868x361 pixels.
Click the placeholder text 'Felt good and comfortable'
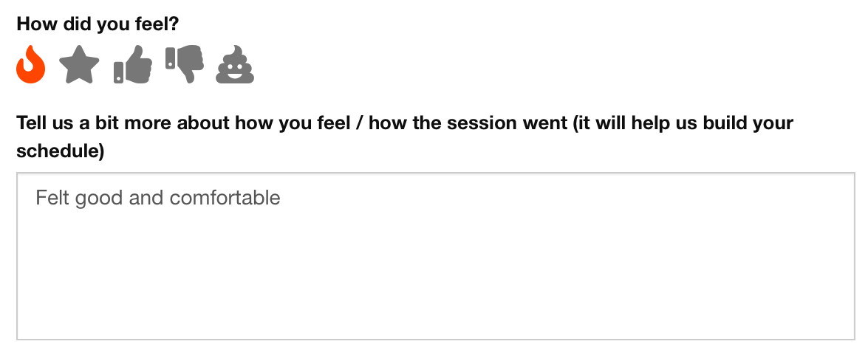[158, 197]
